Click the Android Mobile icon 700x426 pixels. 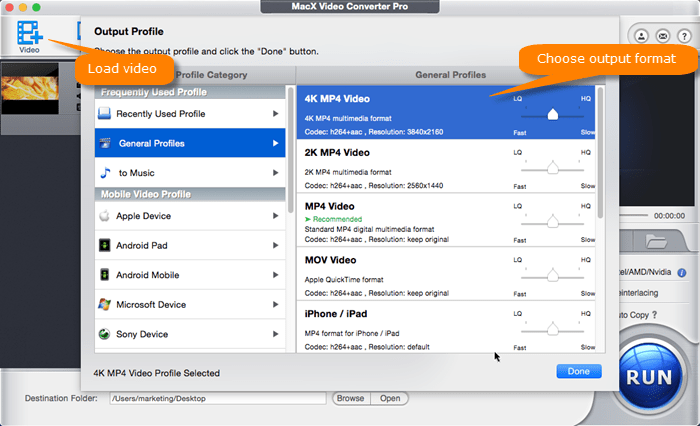104,275
